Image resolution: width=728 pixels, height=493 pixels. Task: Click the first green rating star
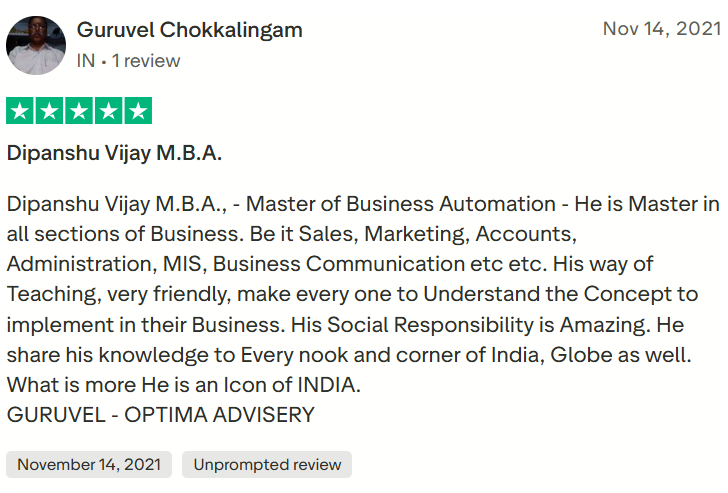(20, 110)
